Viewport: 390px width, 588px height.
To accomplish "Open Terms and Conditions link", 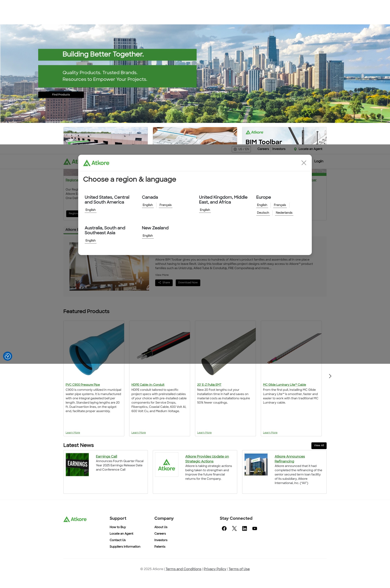I will pyautogui.click(x=183, y=569).
